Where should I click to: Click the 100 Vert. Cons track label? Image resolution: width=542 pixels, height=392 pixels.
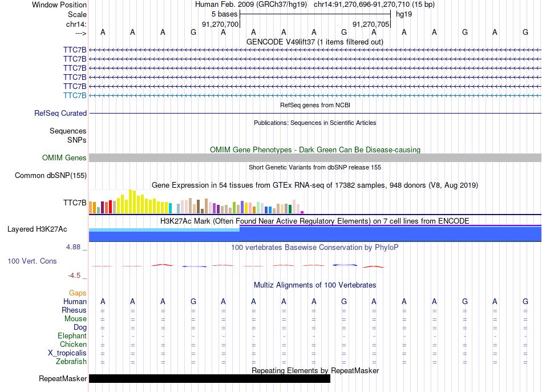pyautogui.click(x=32, y=261)
